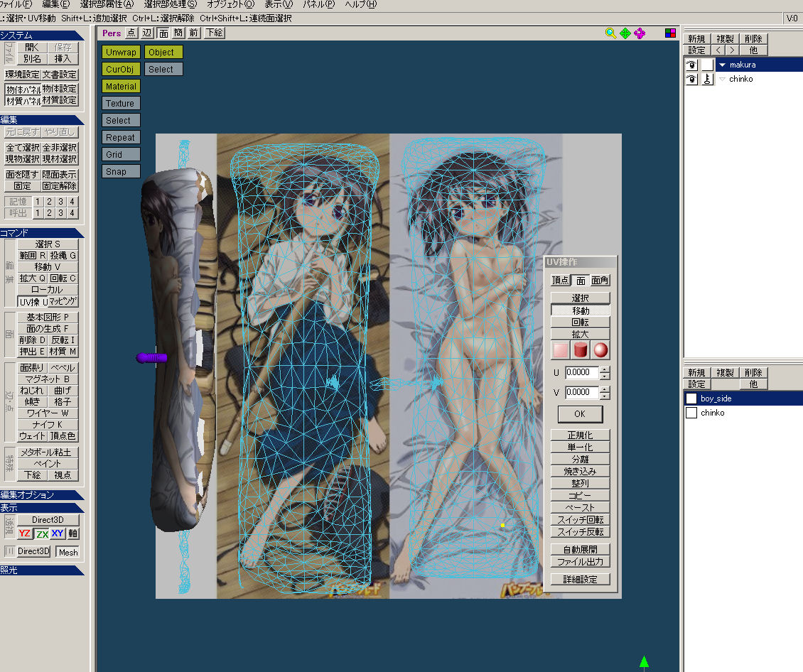Enable the Snap toggle in the viewport
Screen dimensions: 803x672
[121, 171]
